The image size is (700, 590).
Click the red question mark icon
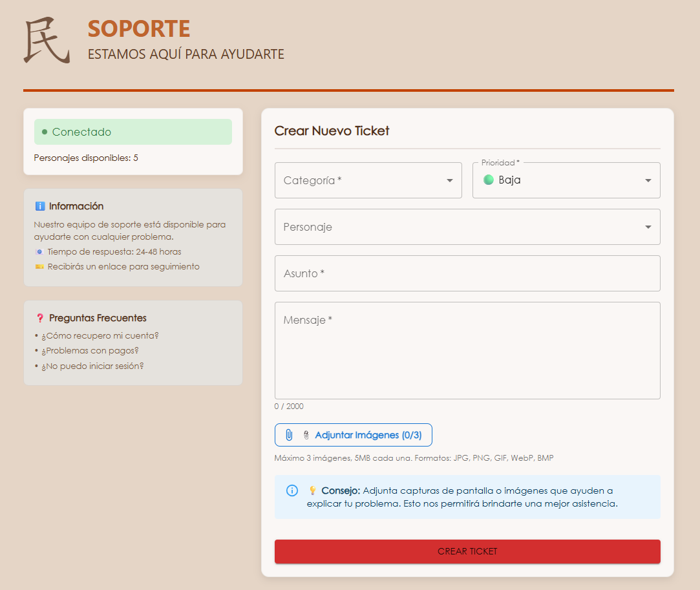tap(40, 318)
